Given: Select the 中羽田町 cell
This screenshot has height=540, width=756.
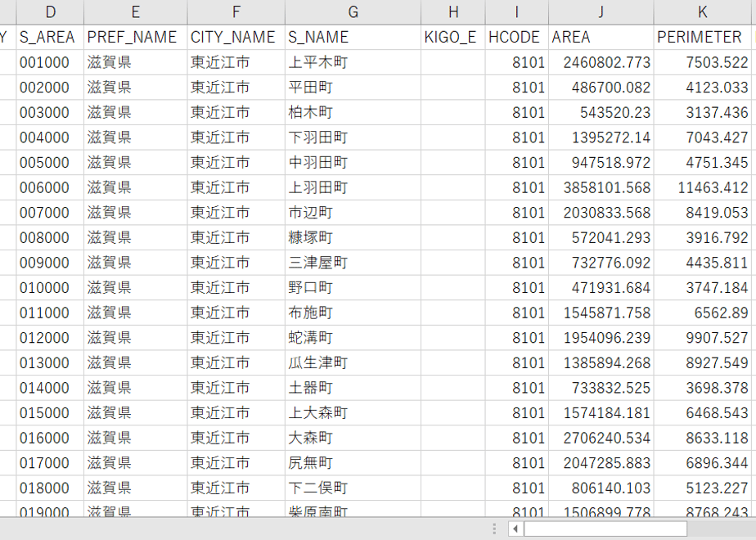Looking at the screenshot, I should point(353,163).
